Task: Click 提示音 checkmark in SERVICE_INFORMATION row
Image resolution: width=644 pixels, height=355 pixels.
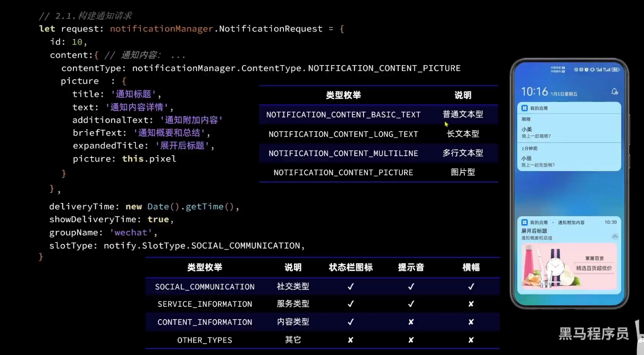Action: pyautogui.click(x=411, y=304)
